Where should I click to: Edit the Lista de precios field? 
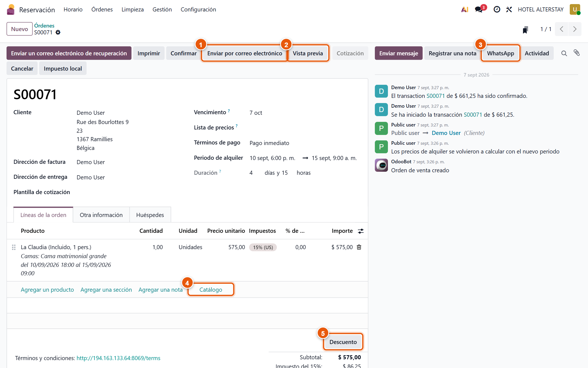(x=305, y=128)
